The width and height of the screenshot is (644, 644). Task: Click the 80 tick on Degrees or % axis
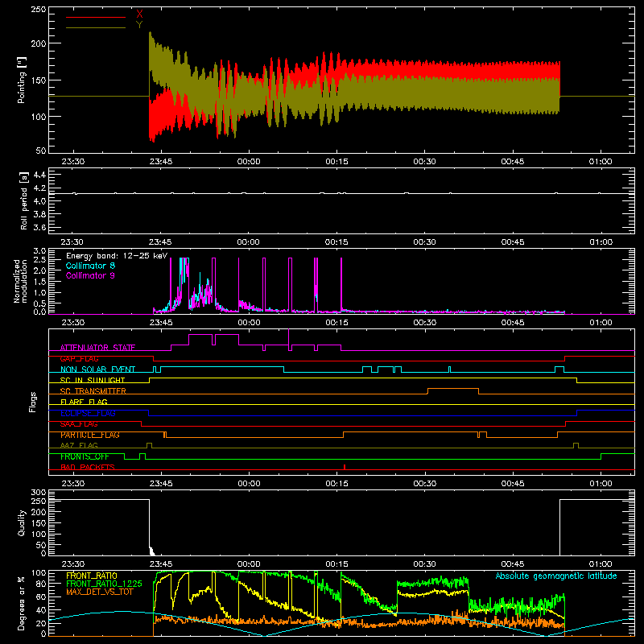click(x=41, y=584)
